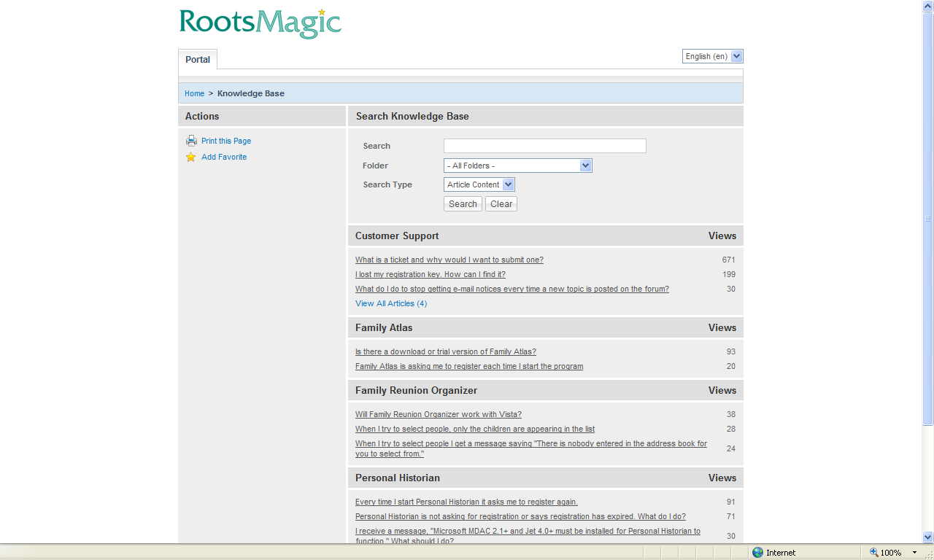Open article I lost my registration key
934x560 pixels.
(431, 274)
